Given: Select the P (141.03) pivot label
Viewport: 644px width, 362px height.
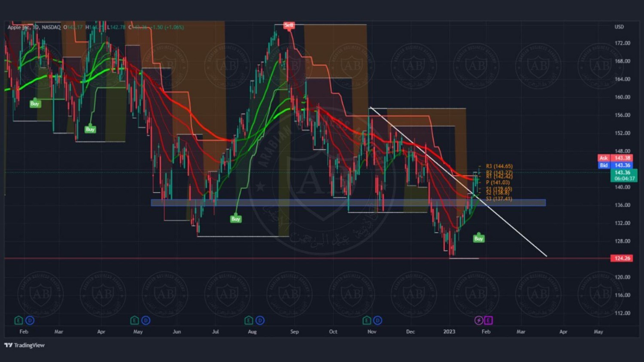Looking at the screenshot, I should 498,182.
